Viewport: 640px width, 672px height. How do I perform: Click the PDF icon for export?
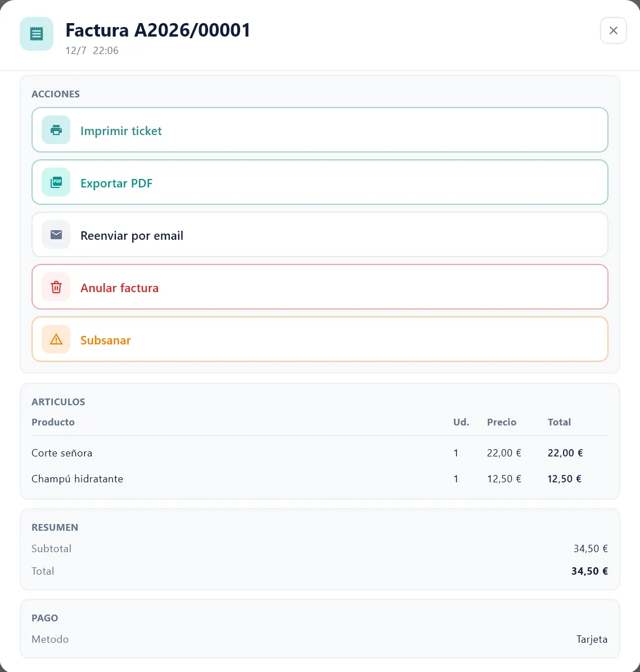(56, 182)
